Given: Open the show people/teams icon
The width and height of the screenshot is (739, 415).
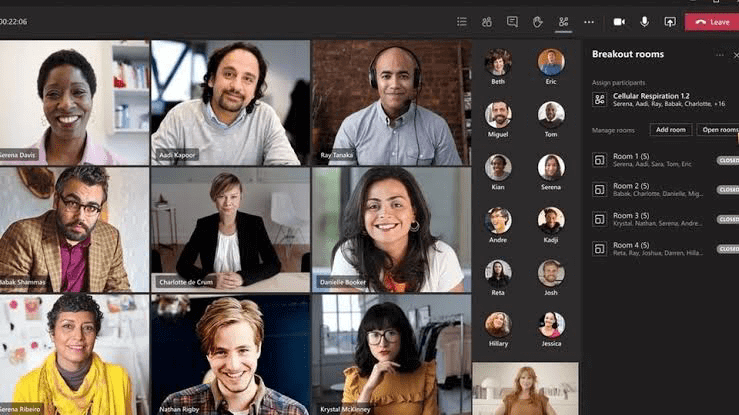Looking at the screenshot, I should point(487,21).
